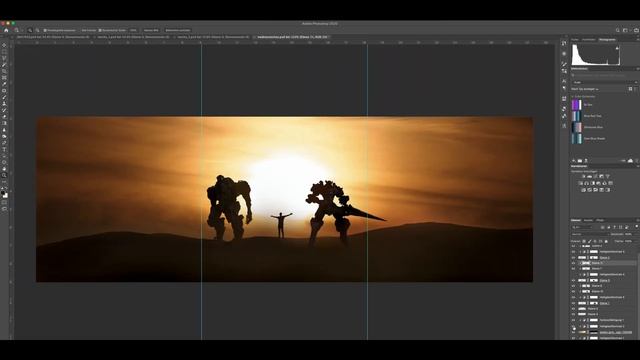The image size is (640, 360).
Task: Toggle visibility of Farbton/Sättigung 1 layer
Action: click(x=573, y=320)
